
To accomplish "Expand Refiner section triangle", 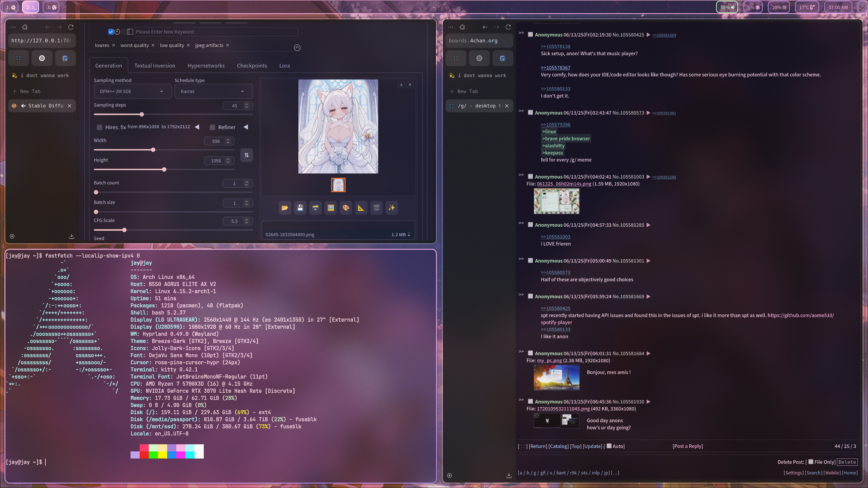I will [x=246, y=127].
